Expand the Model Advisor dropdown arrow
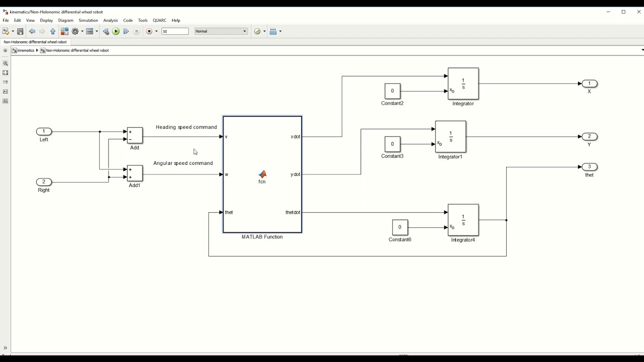Image resolution: width=644 pixels, height=362 pixels. coord(265,31)
